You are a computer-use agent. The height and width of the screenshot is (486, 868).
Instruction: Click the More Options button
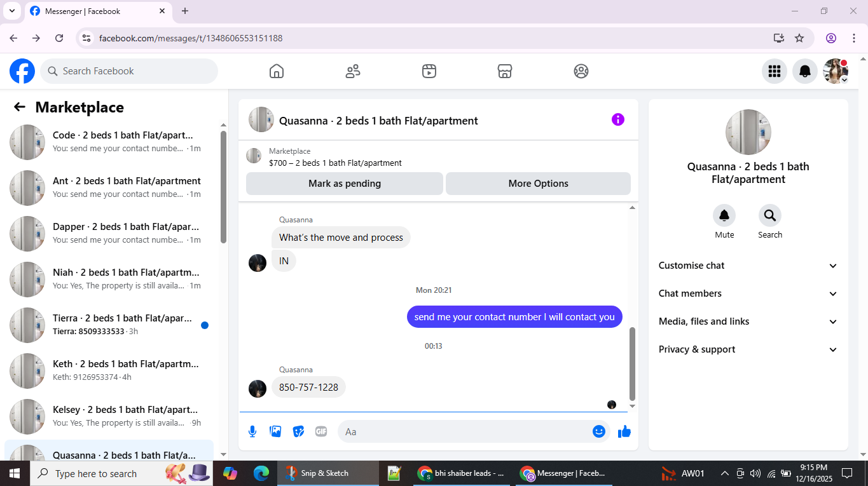(538, 184)
